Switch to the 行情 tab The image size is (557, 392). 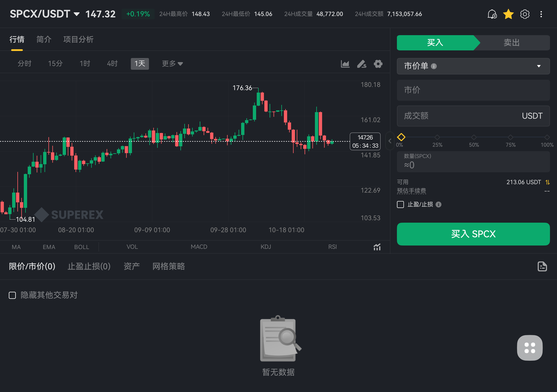tap(17, 39)
